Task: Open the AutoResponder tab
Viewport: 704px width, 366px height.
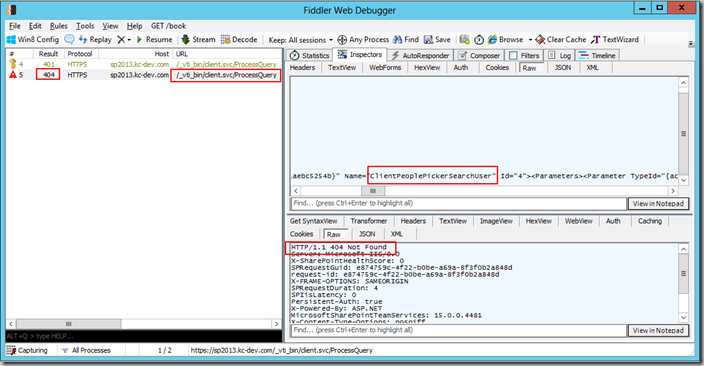Action: pyautogui.click(x=420, y=56)
